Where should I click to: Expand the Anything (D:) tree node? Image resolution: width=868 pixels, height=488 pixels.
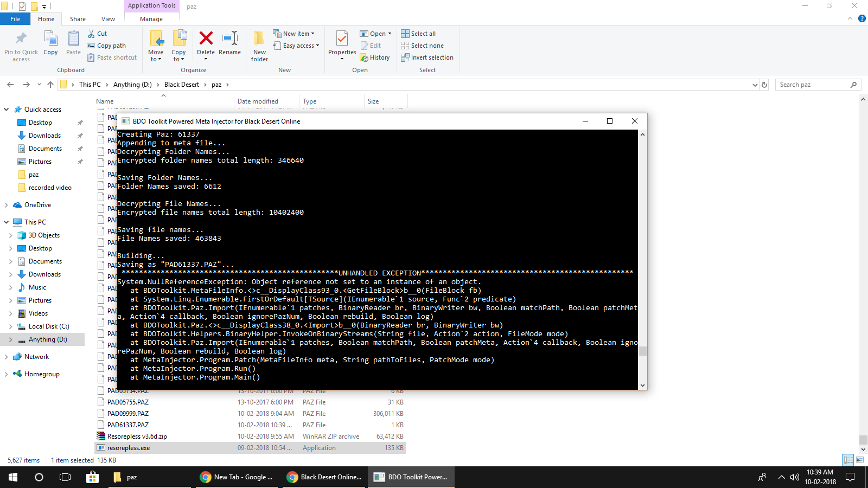point(10,339)
